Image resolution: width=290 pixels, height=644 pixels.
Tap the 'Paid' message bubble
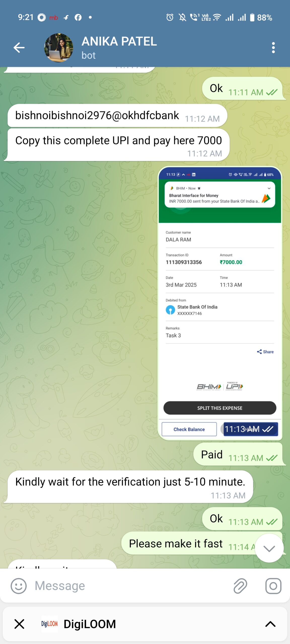click(238, 455)
